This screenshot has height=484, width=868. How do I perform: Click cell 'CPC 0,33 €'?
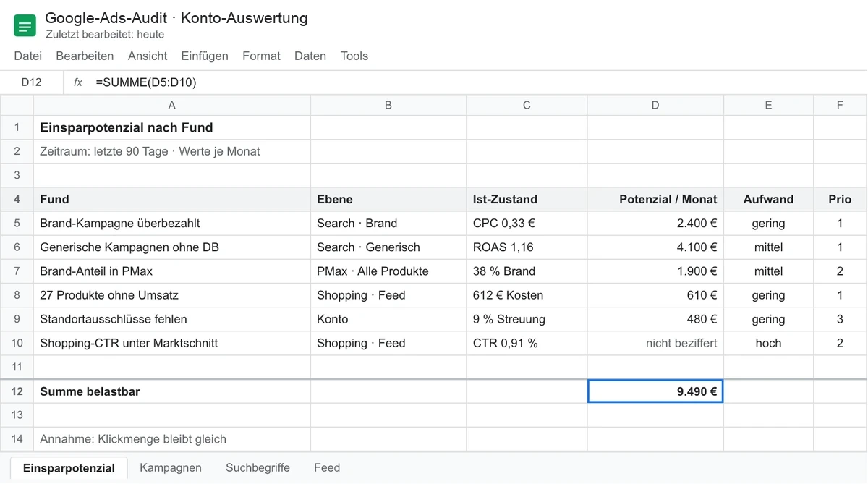click(527, 224)
